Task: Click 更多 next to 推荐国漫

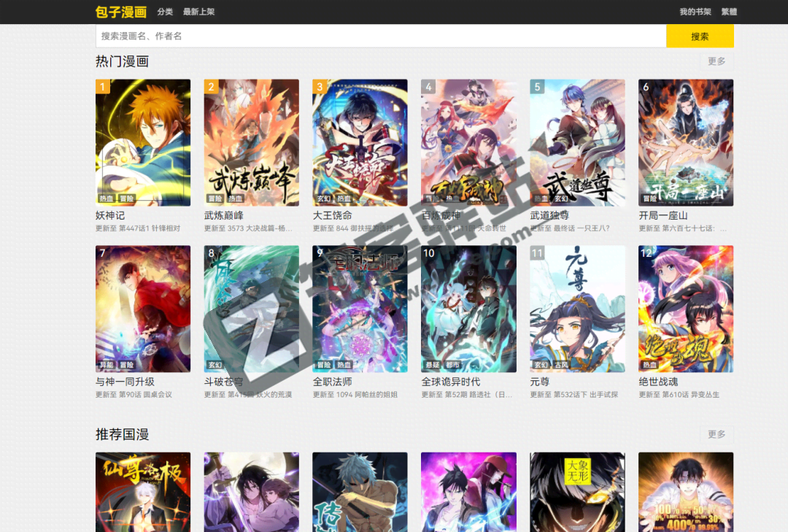Action: tap(716, 434)
